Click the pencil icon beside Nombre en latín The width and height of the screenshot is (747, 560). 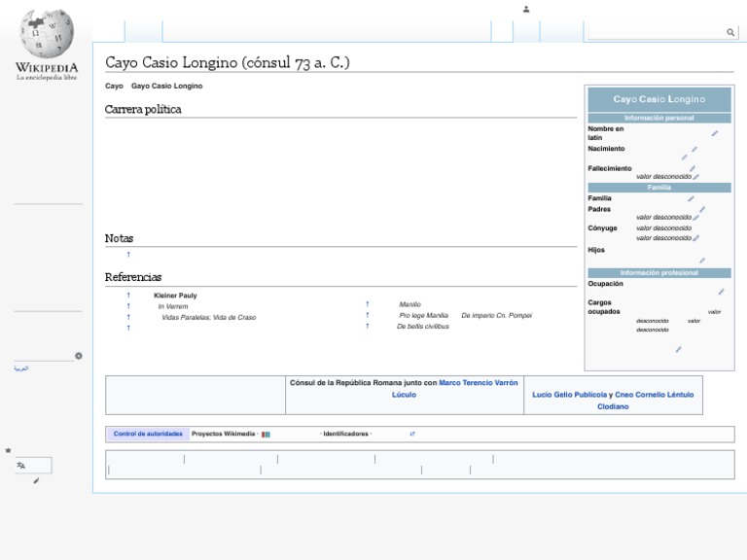715,133
